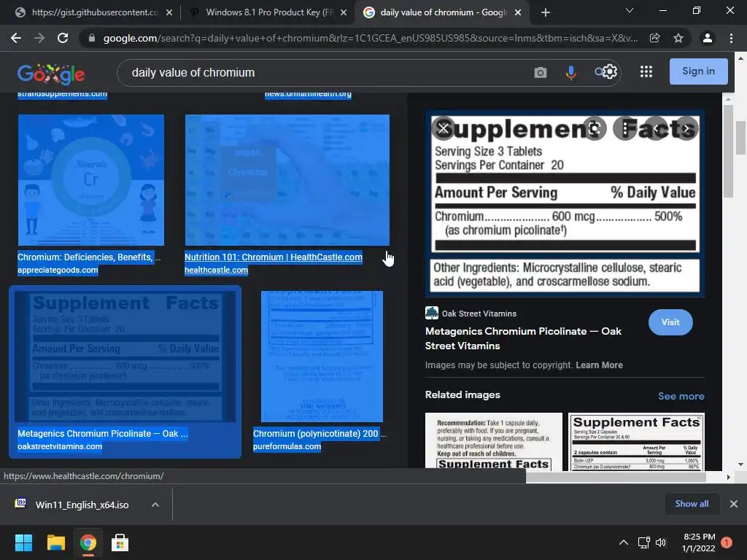Open related image with capsule recommendation

point(494,441)
